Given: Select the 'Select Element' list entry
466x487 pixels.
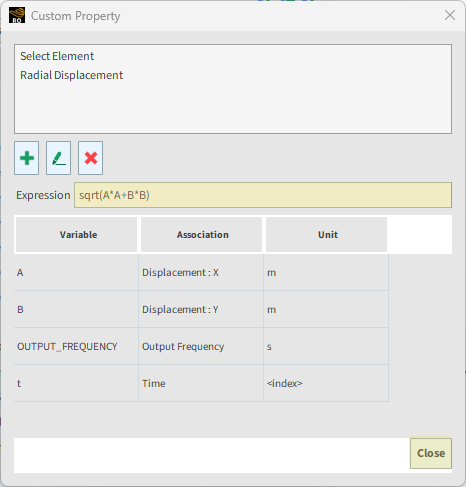Looking at the screenshot, I should click(x=57, y=56).
